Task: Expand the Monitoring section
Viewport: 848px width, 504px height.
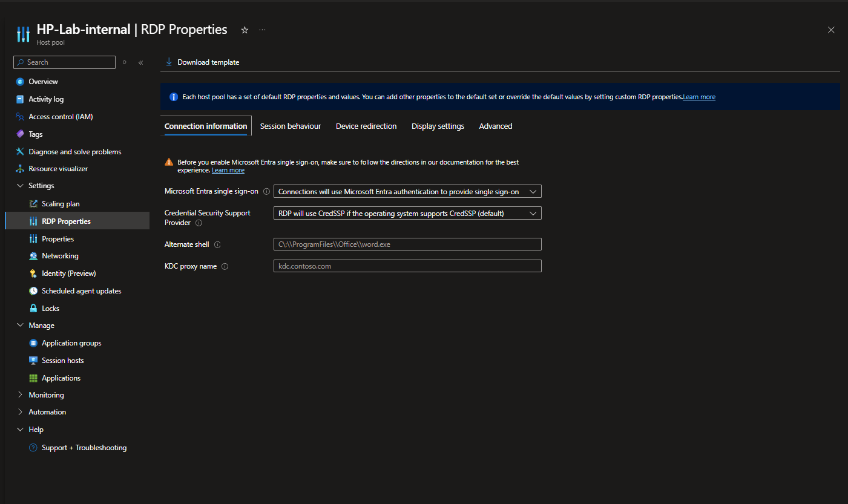Action: click(20, 395)
